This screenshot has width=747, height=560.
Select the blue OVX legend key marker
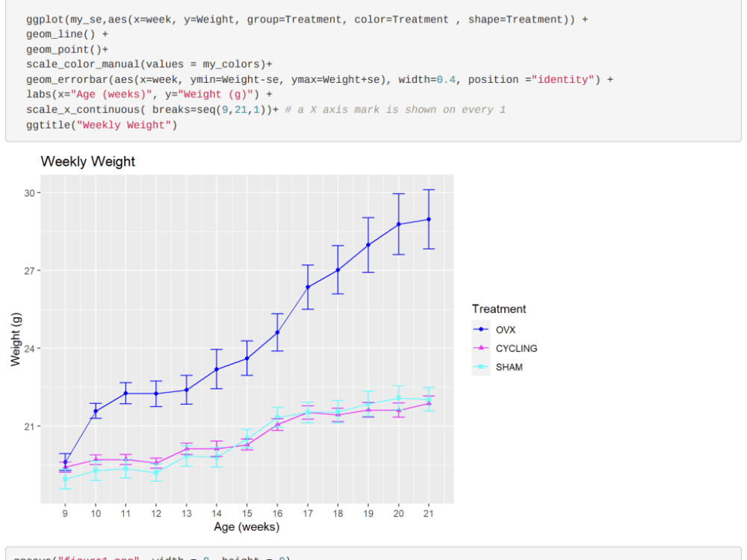[482, 329]
